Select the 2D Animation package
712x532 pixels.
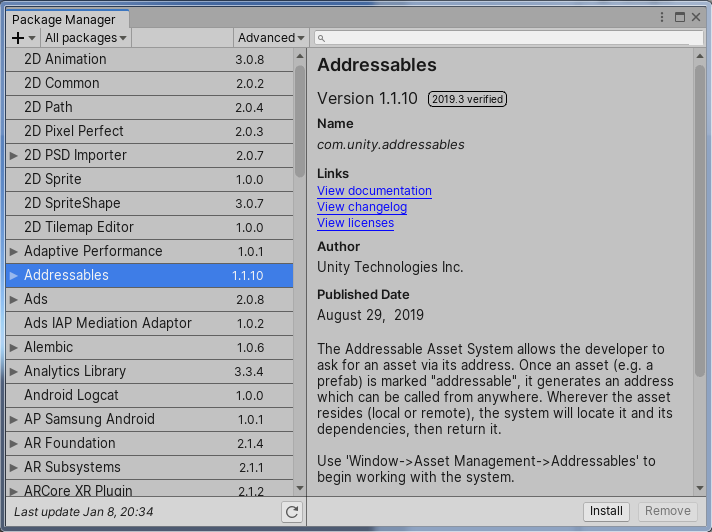coord(149,59)
